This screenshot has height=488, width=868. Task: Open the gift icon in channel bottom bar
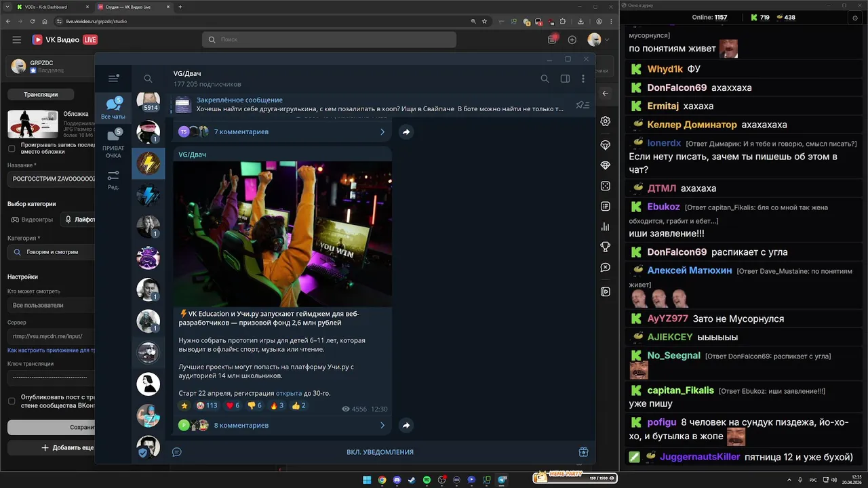(x=583, y=451)
